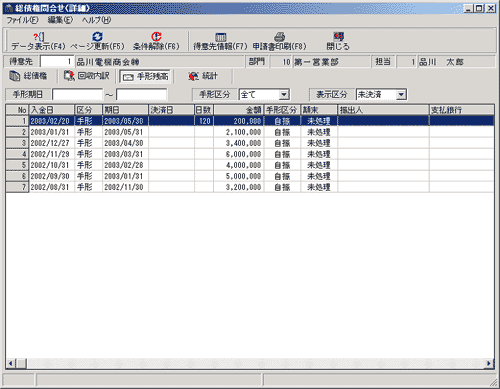The height and width of the screenshot is (389, 500).
Task: Expand the 手形区分 dropdown showing 全て
Action: (x=284, y=95)
